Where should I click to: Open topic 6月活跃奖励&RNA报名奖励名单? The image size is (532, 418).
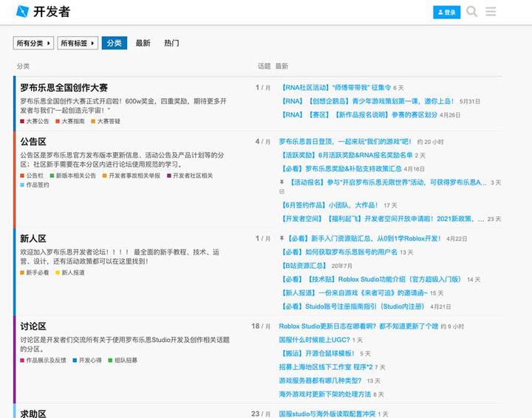coord(346,155)
